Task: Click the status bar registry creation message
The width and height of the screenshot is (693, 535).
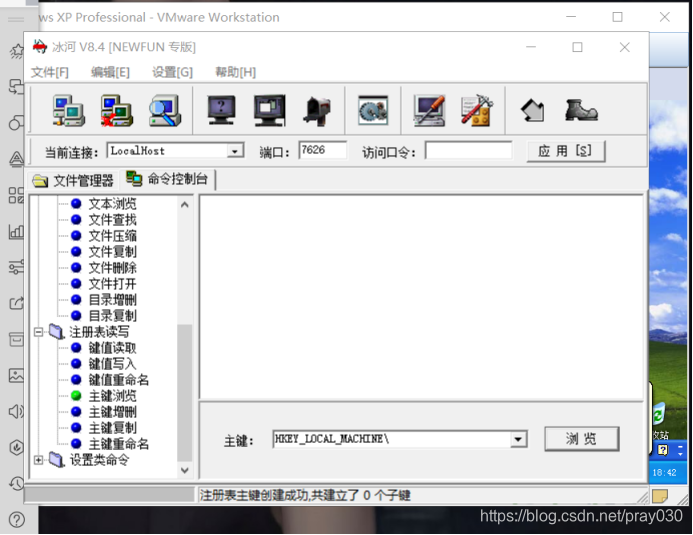Action: (305, 495)
